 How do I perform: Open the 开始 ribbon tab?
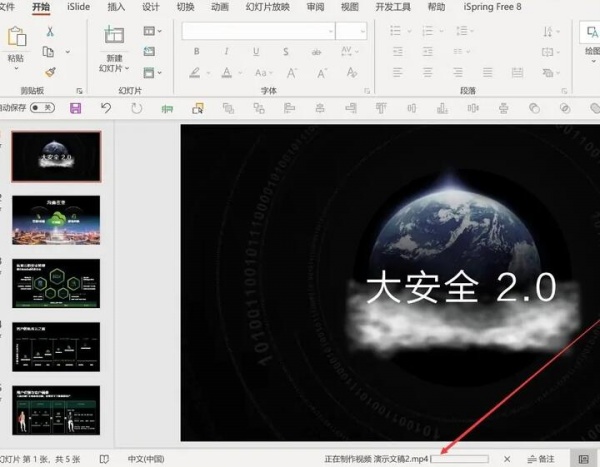(x=41, y=7)
